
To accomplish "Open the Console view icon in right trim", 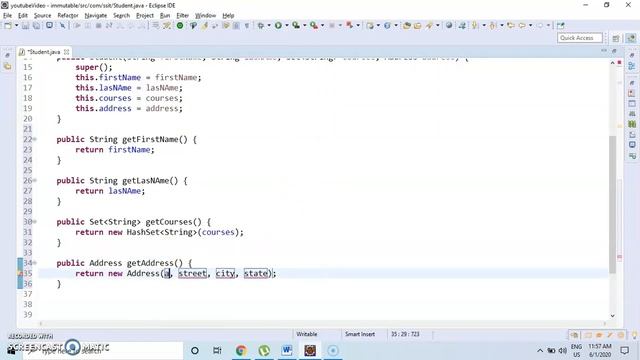I will tap(632, 144).
